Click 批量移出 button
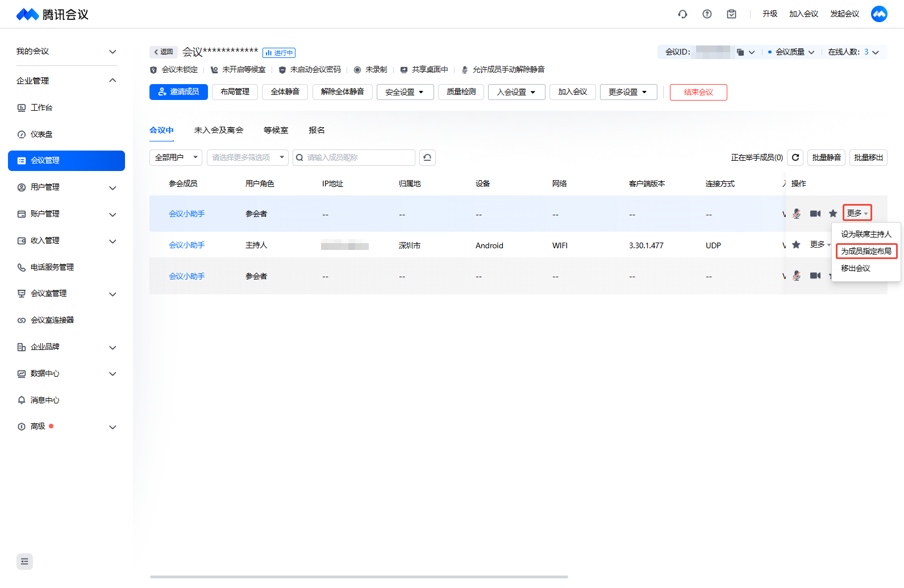Viewport: 904px width, 588px height. [x=868, y=157]
